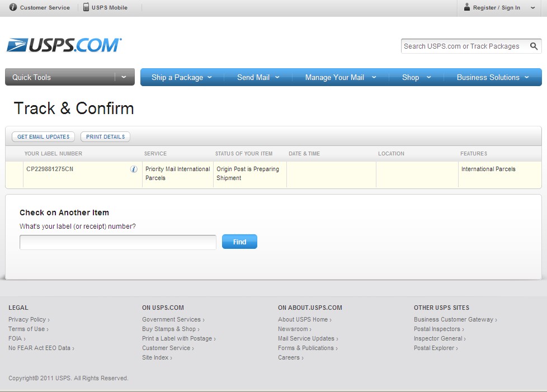Click the label or receipt number field
Screen dimensions: 547x392
point(117,242)
